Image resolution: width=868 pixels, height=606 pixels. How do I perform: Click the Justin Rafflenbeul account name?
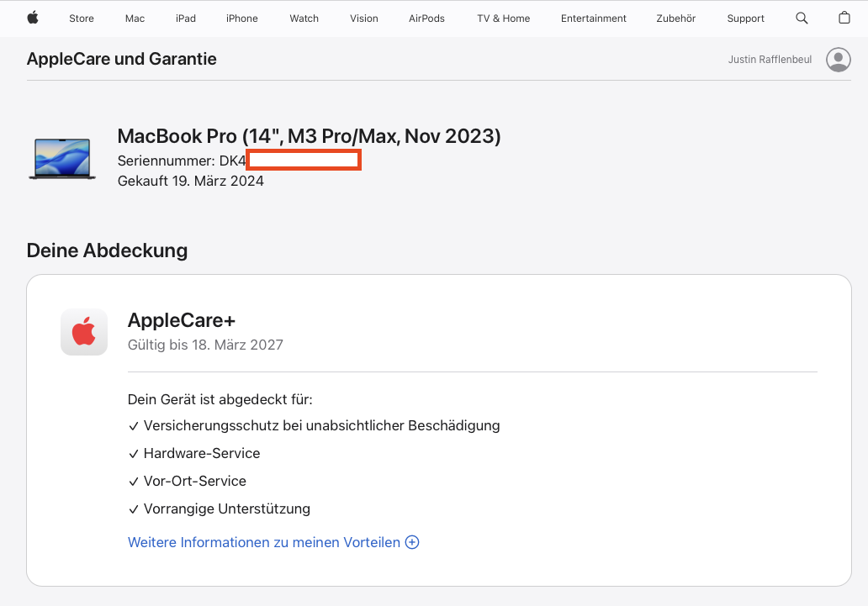click(770, 59)
